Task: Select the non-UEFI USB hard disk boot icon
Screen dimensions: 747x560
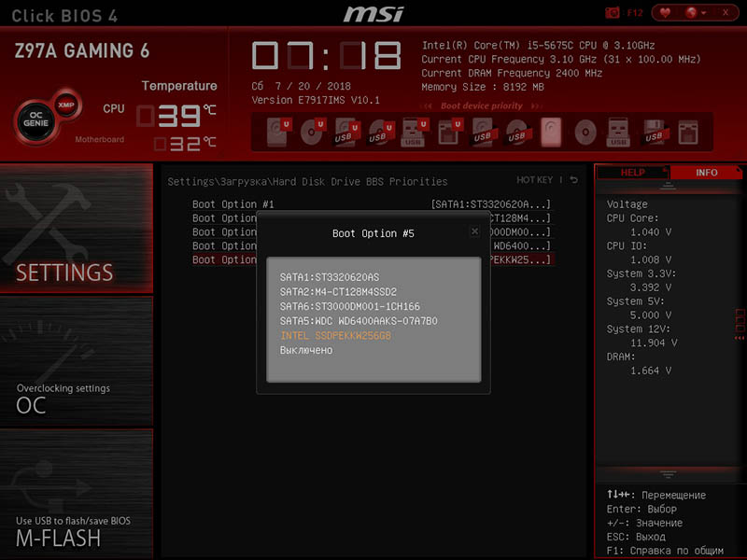Action: pyautogui.click(x=485, y=132)
